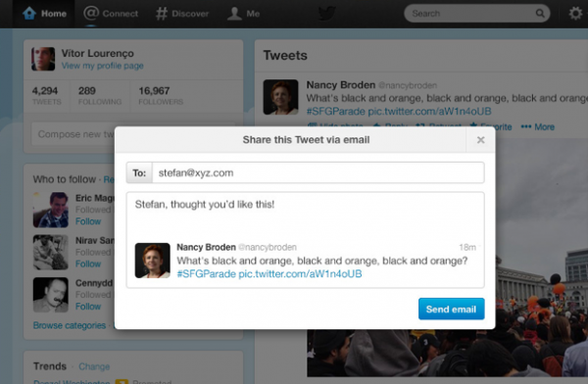Close the Share this Tweet via email dialog
This screenshot has height=384, width=588.
(x=480, y=140)
